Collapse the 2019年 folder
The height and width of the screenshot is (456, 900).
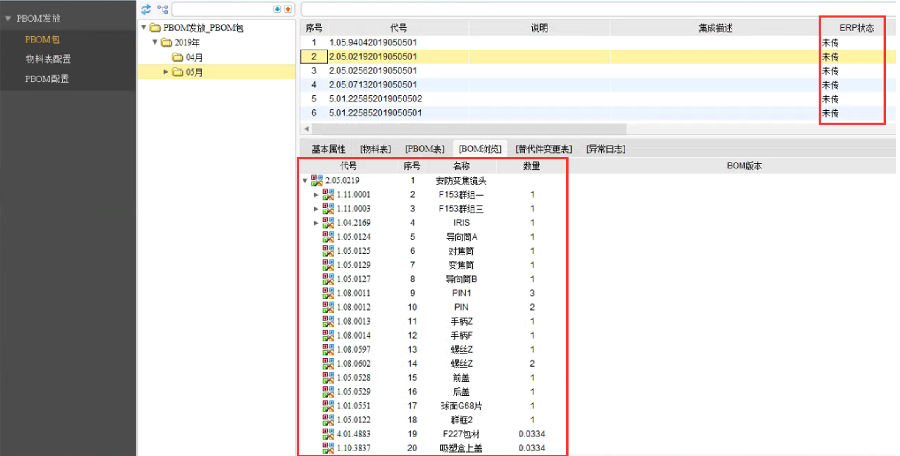tap(155, 43)
